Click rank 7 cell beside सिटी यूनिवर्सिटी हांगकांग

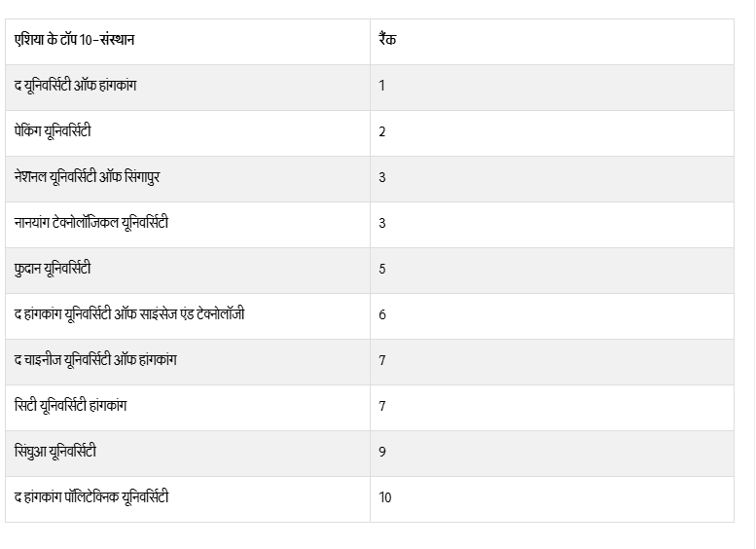click(382, 406)
